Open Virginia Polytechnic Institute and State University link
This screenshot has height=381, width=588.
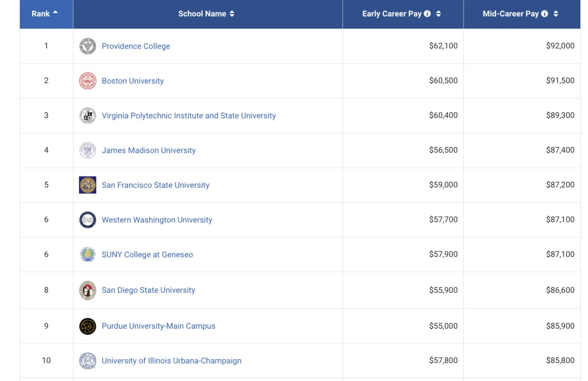click(188, 115)
